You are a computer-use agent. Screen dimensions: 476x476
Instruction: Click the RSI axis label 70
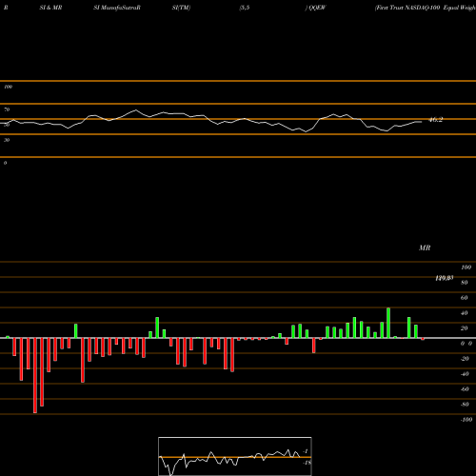pyautogui.click(x=7, y=109)
